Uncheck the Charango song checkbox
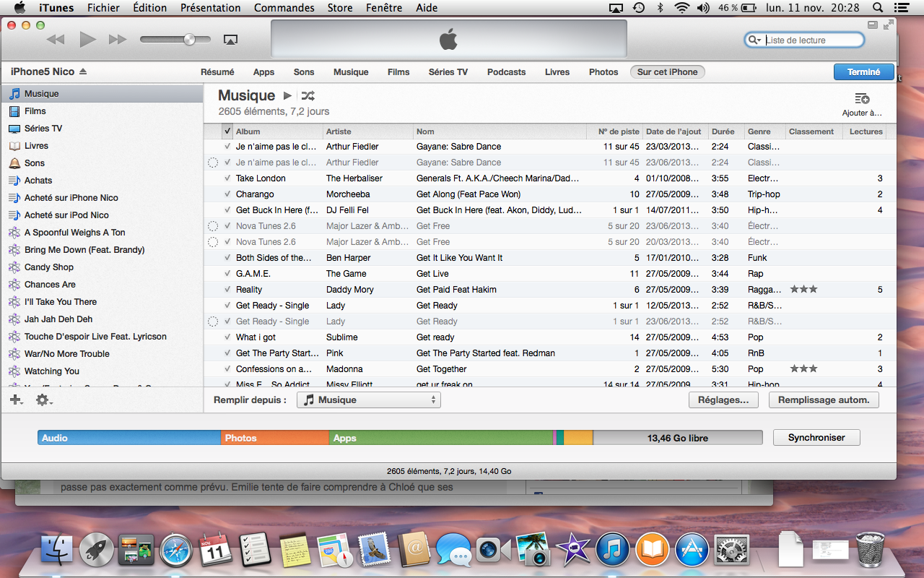Viewport: 924px width, 578px height. 228,194
